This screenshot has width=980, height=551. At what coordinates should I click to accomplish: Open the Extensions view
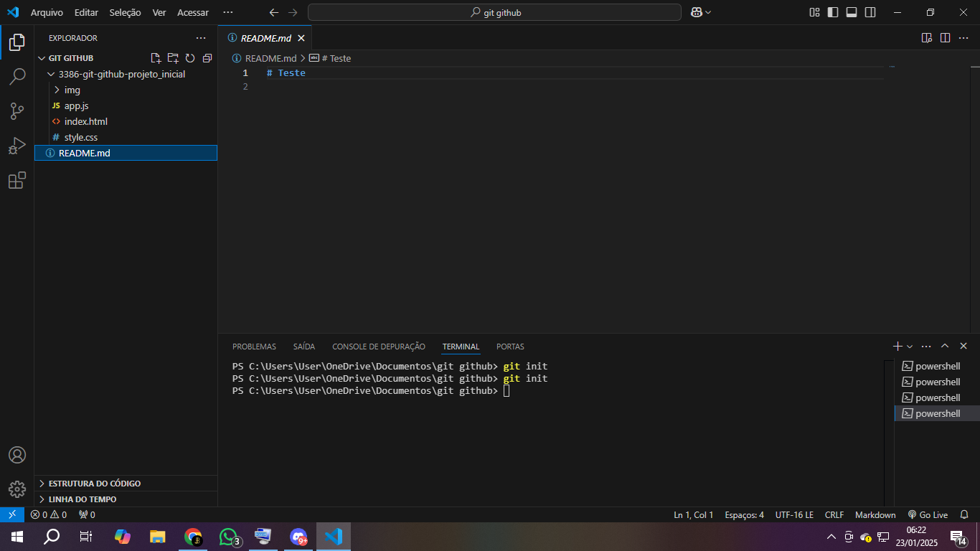(x=17, y=181)
